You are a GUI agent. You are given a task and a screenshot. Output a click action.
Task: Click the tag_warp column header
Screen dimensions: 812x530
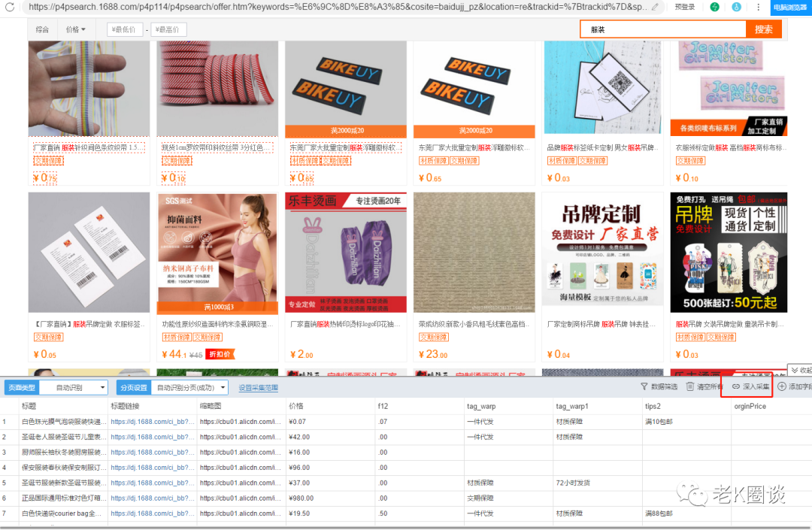pos(481,406)
